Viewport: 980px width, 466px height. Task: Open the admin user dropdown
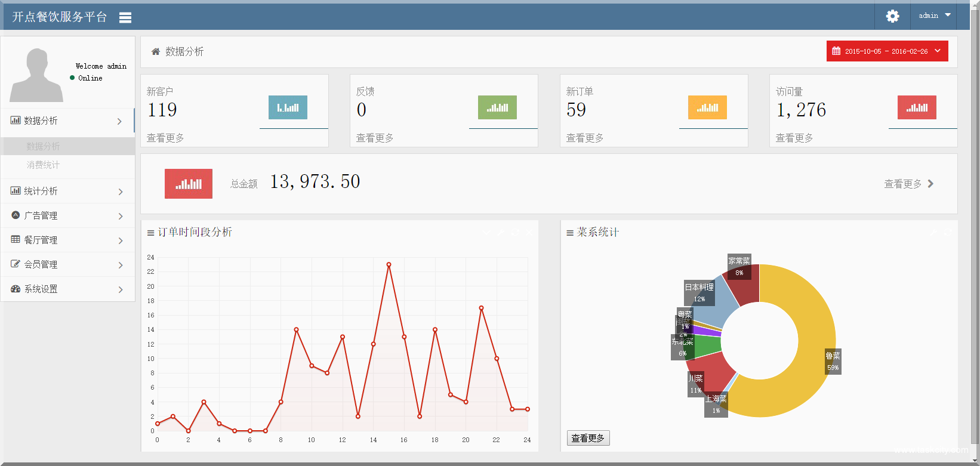point(934,16)
